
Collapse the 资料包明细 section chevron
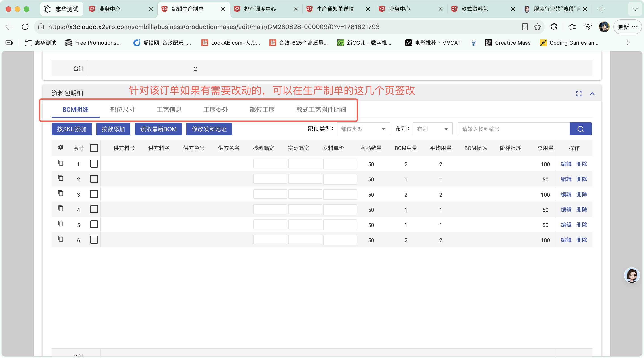[x=592, y=94]
